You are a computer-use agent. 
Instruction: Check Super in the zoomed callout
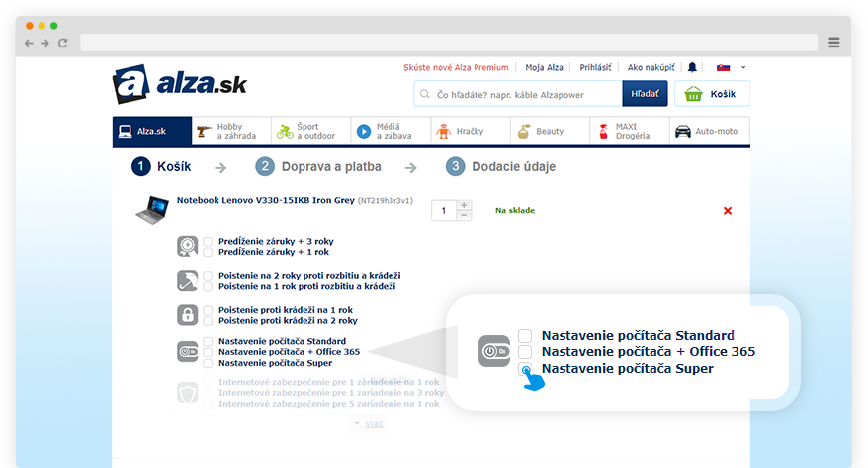tap(525, 369)
